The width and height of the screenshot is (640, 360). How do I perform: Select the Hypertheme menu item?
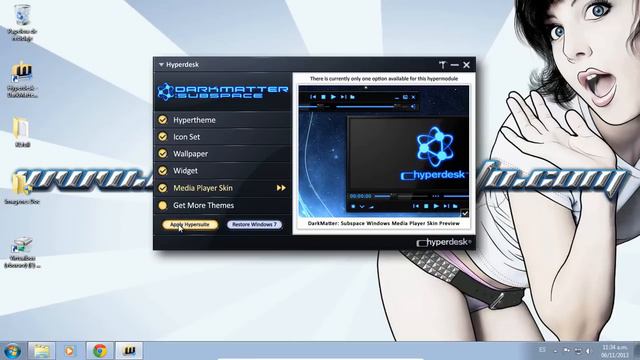(223, 120)
